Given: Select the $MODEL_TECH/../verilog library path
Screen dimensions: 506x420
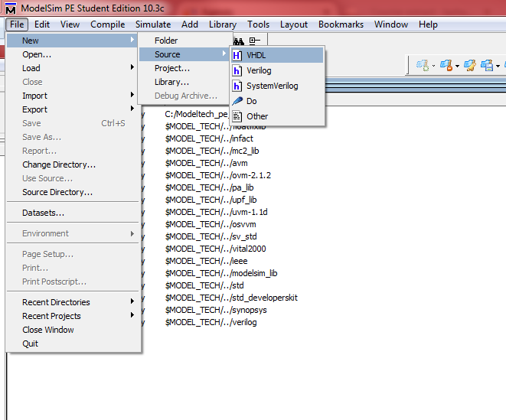Looking at the screenshot, I should click(x=211, y=323).
